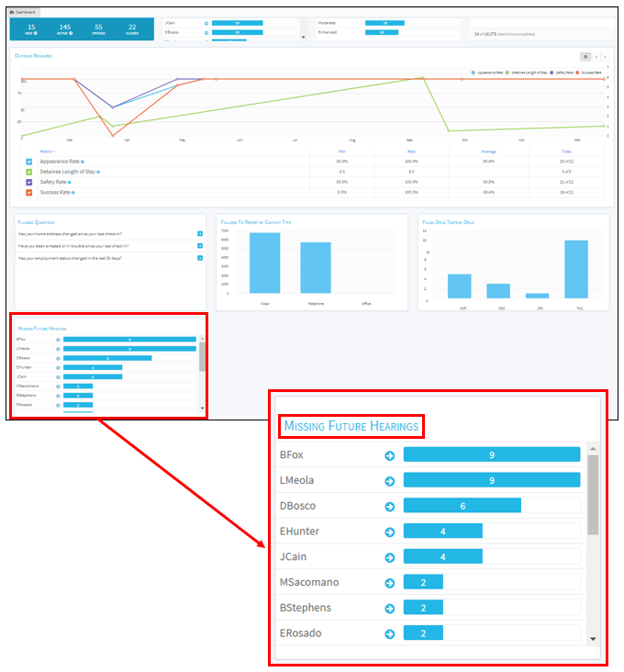Toggle the Safety Rate metric checkbox
Screen dimensions: 624x672
[x=29, y=182]
